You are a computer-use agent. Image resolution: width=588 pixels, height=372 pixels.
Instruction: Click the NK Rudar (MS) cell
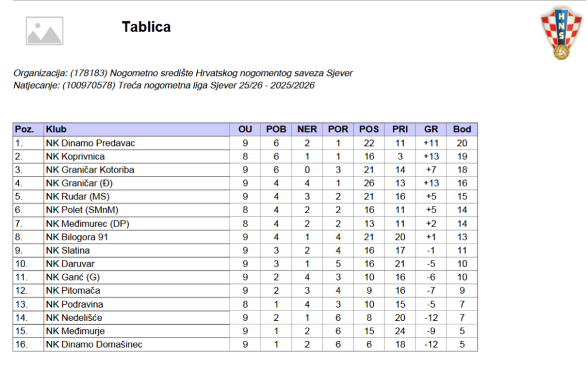(x=76, y=197)
